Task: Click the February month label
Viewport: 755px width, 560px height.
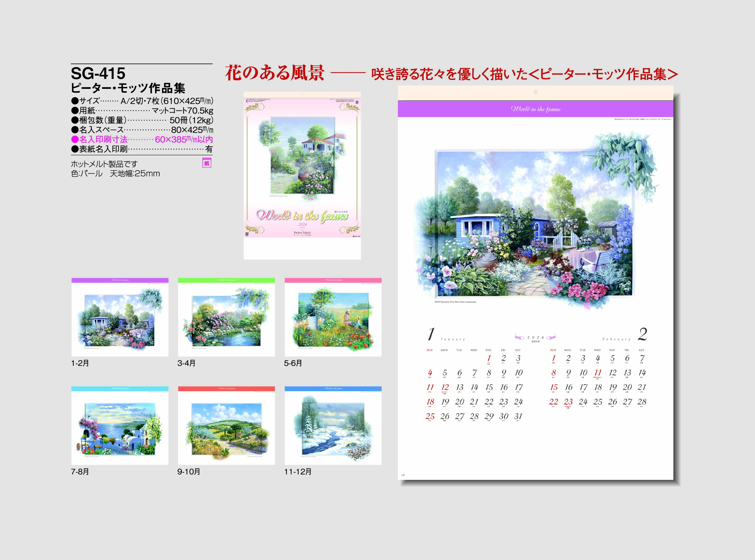Action: pyautogui.click(x=616, y=339)
